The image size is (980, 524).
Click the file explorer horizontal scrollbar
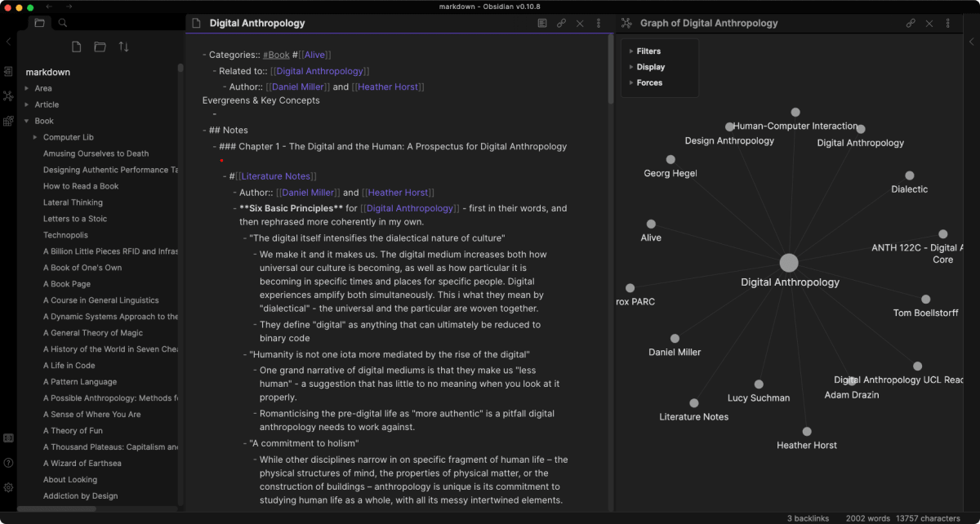click(56, 508)
